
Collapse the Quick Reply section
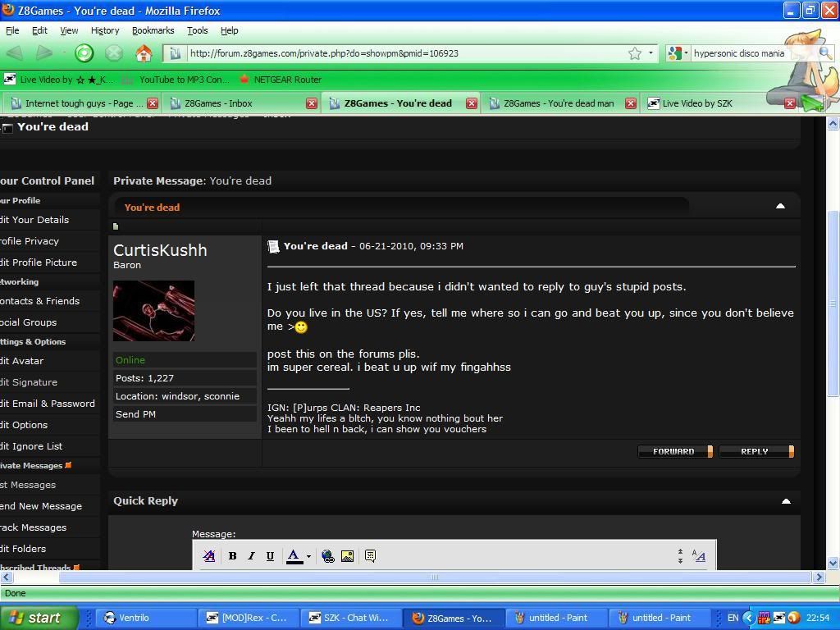(785, 500)
